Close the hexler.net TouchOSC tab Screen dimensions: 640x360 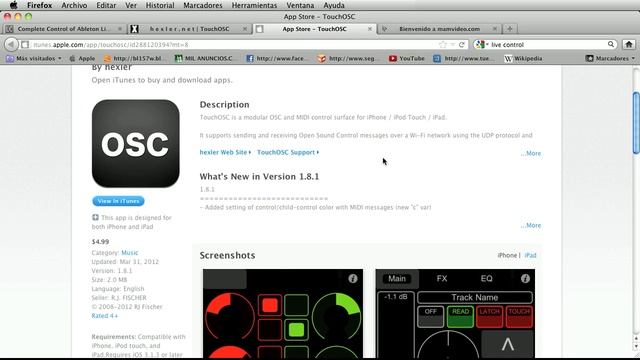pos(245,29)
